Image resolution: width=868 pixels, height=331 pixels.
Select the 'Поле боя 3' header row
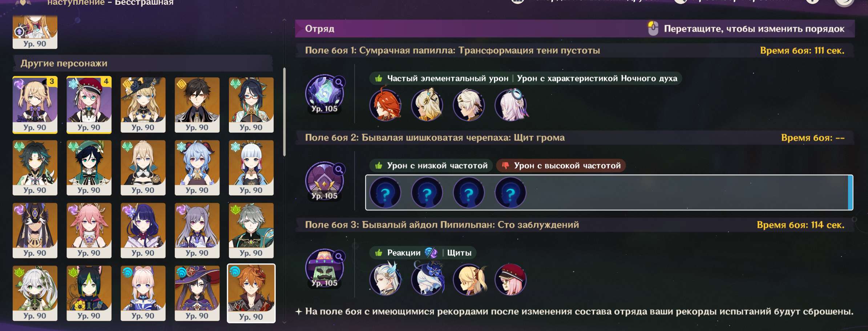[575, 225]
